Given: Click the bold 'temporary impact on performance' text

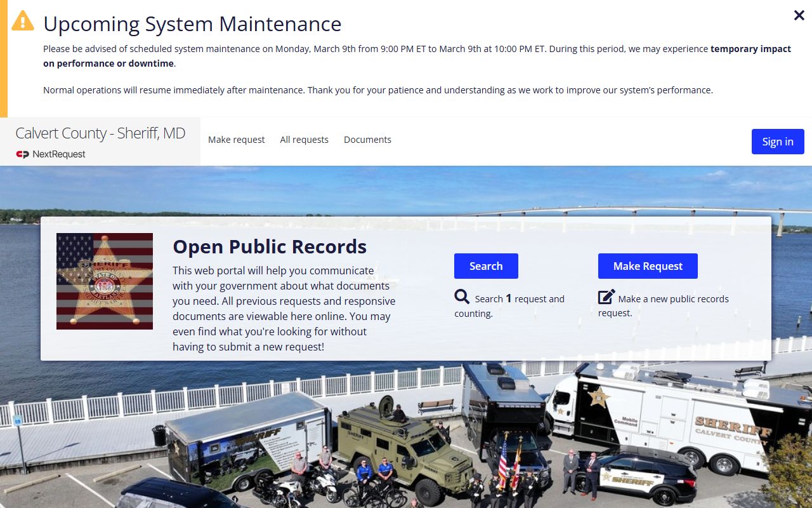Looking at the screenshot, I should [750, 49].
